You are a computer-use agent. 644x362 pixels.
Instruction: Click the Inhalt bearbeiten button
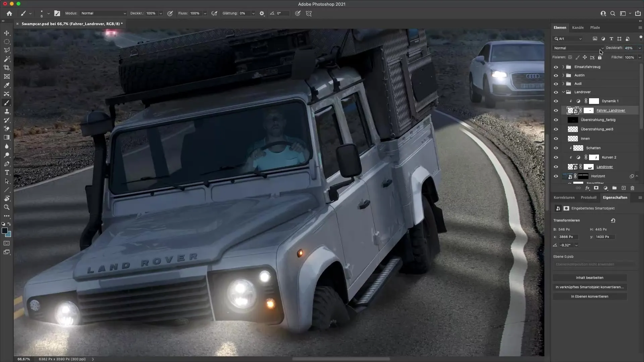click(589, 278)
